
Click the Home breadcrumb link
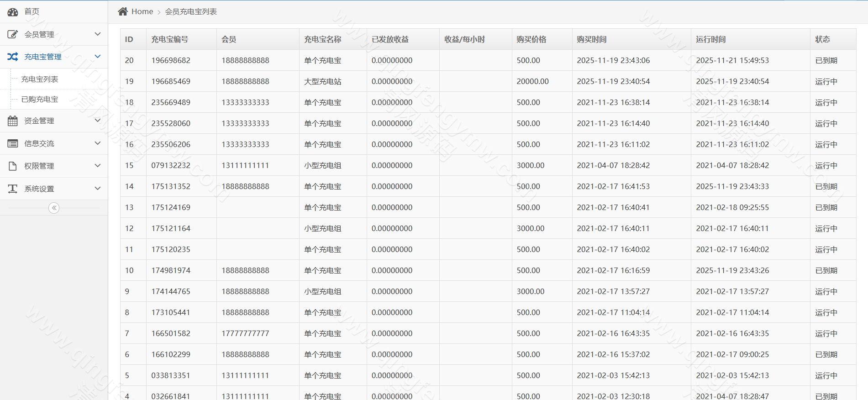coord(142,11)
